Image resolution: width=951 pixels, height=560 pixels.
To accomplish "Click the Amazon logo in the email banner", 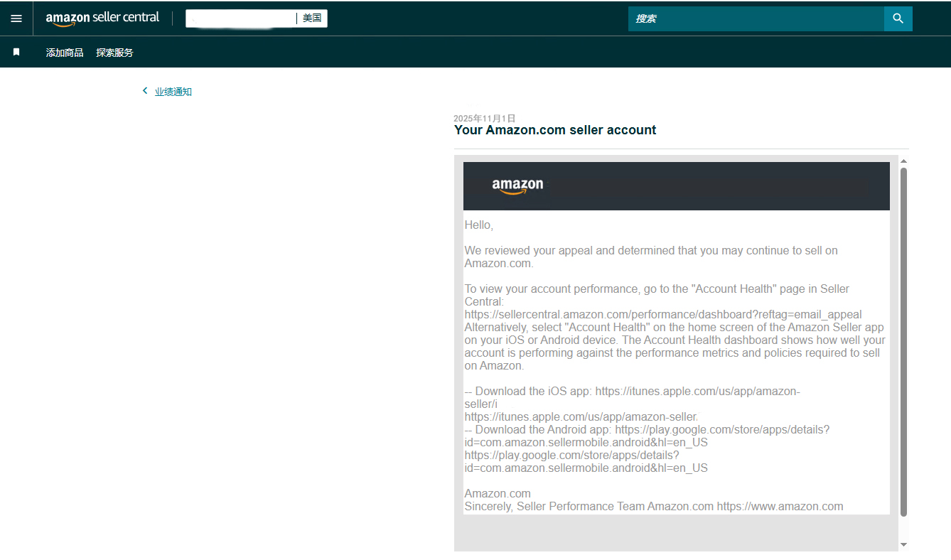I will (517, 186).
